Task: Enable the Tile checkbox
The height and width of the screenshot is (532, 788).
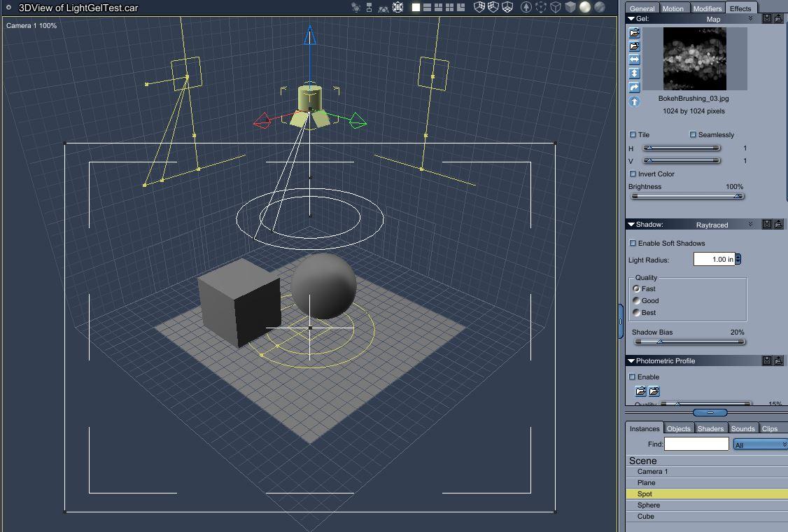Action: 633,135
